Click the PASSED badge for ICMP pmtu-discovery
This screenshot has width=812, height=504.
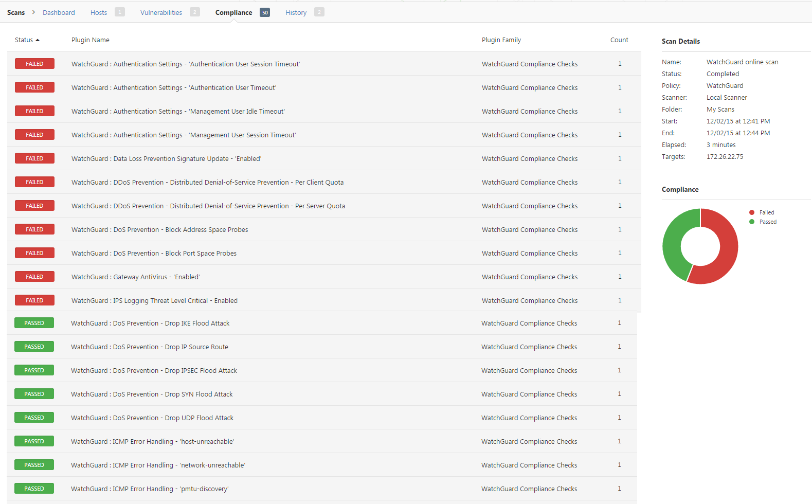pos(34,489)
